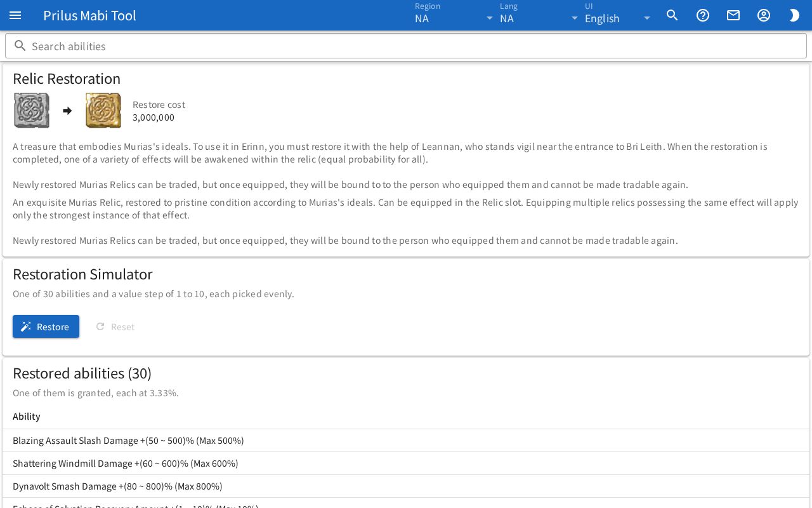
Task: Click the restored golden relic icon
Action: [x=103, y=110]
